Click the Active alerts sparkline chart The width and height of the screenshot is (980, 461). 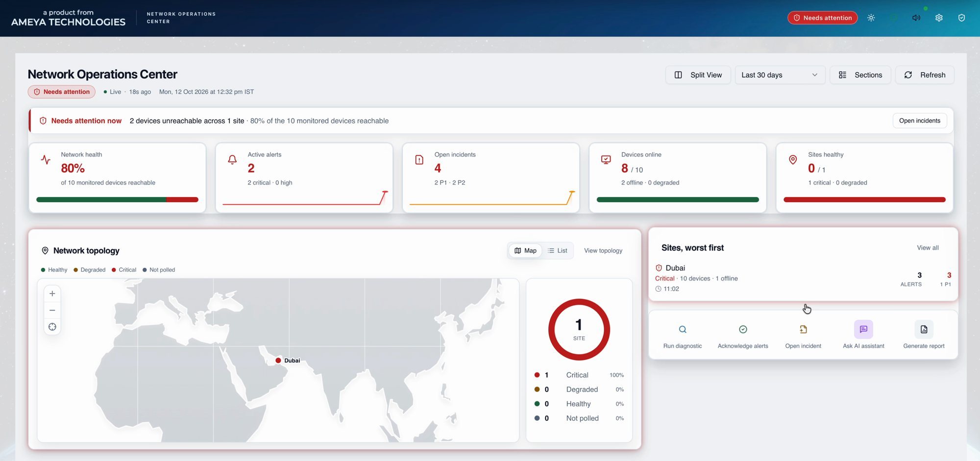(x=305, y=198)
